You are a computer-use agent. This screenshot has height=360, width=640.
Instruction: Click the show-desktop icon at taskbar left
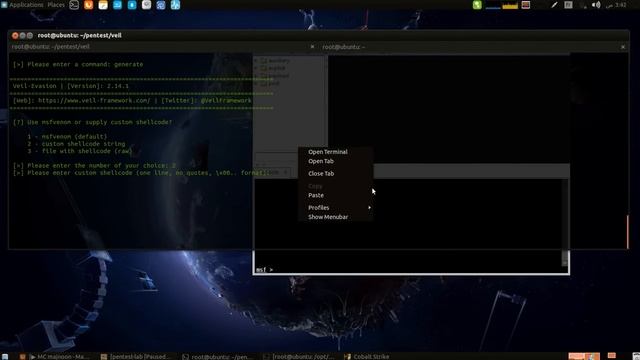[5, 356]
